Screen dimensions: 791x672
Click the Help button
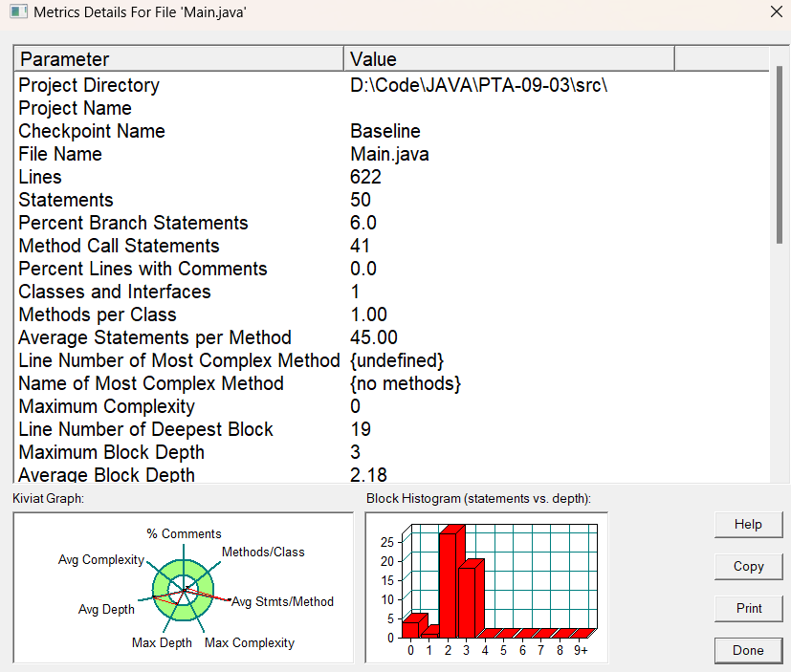click(x=748, y=524)
